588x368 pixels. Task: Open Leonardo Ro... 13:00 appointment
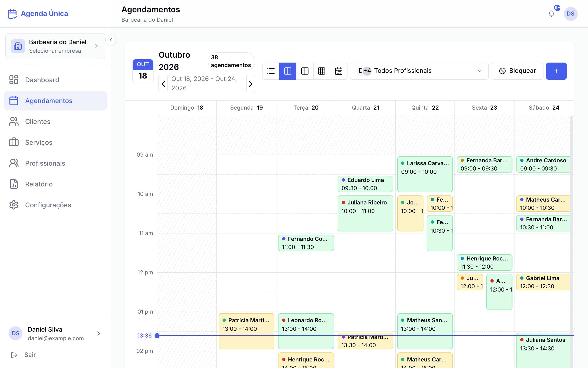[306, 331]
